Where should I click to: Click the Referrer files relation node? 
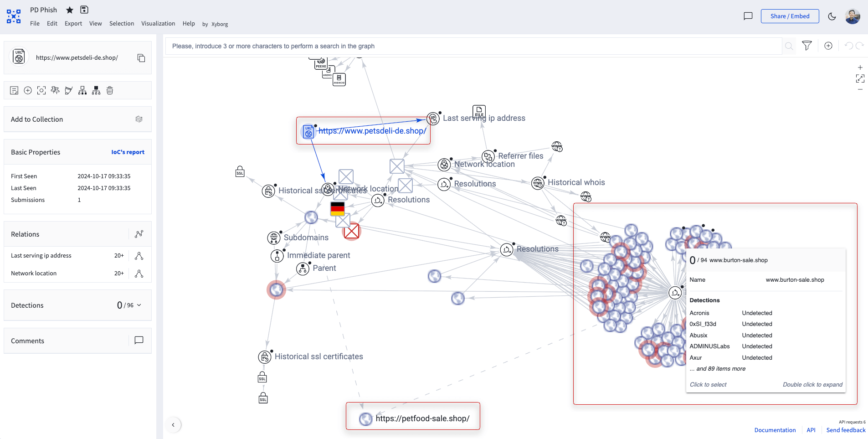point(488,157)
